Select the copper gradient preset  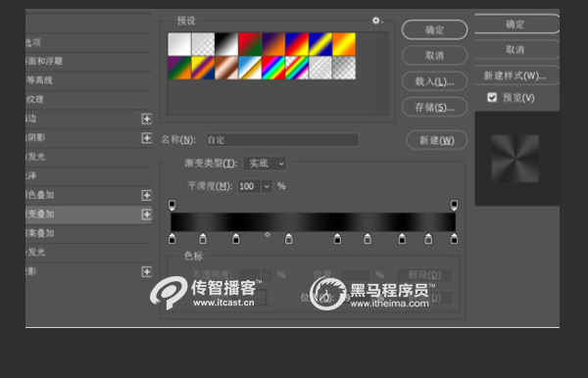tap(226, 68)
